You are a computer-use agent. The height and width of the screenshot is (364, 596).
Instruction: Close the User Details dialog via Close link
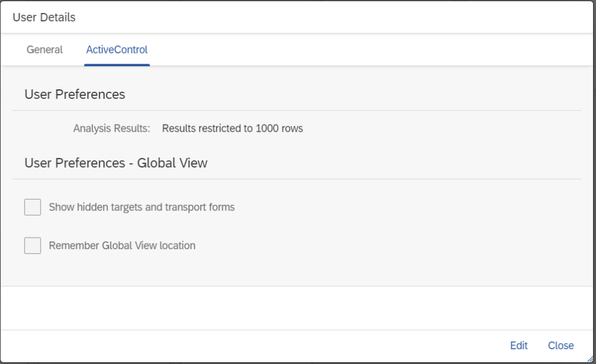560,346
